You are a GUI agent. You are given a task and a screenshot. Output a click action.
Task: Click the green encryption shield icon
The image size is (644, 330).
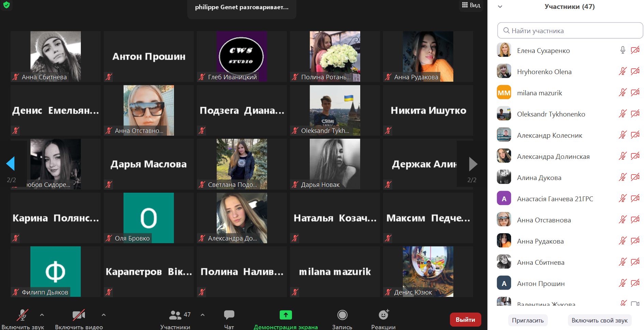[x=6, y=5]
